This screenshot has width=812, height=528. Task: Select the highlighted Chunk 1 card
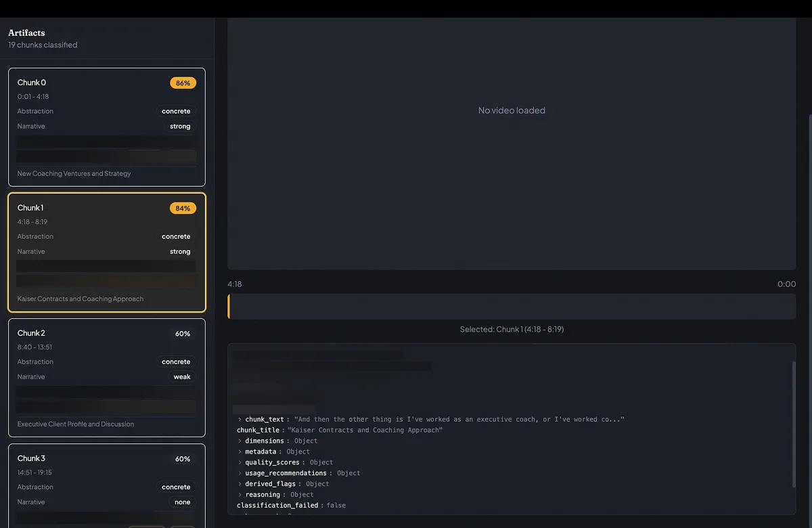click(107, 252)
